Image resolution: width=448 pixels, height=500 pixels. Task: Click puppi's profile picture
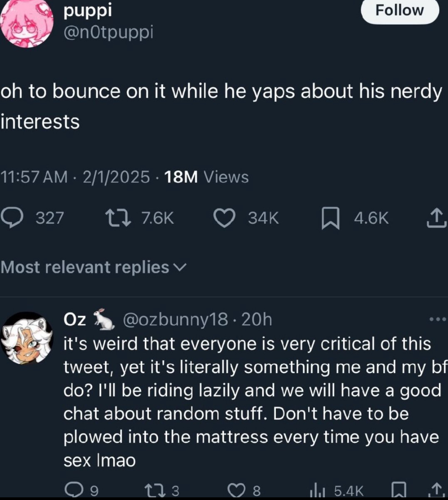coord(27,23)
